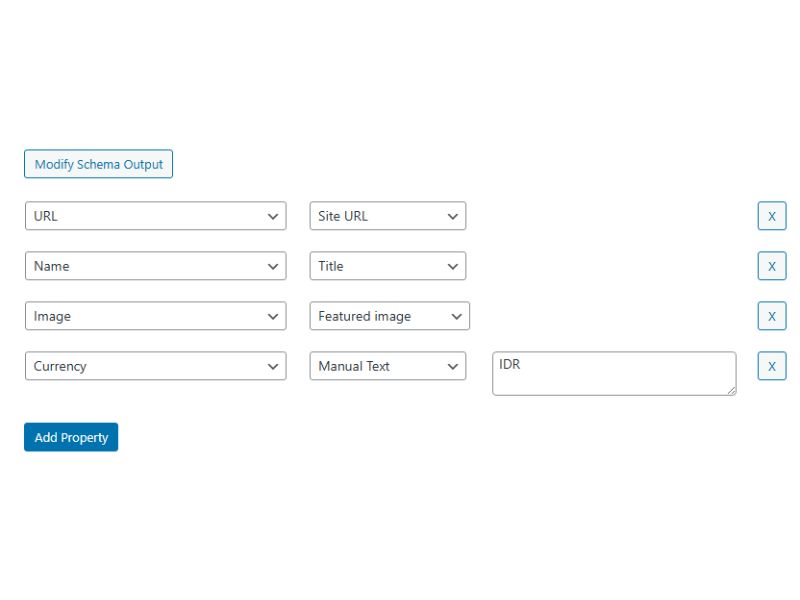The image size is (800, 600).
Task: Remove the Currency property row
Action: [x=771, y=366]
